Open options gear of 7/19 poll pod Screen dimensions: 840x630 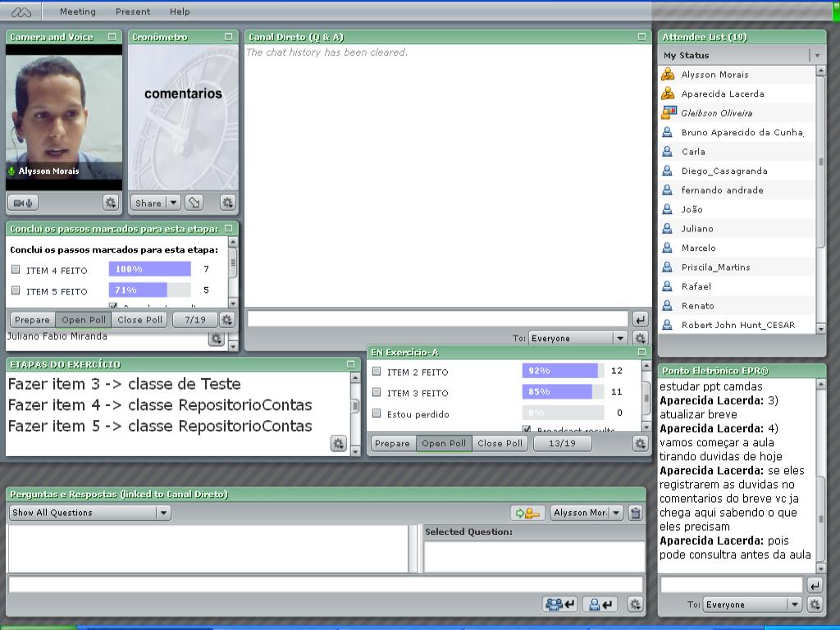[227, 320]
